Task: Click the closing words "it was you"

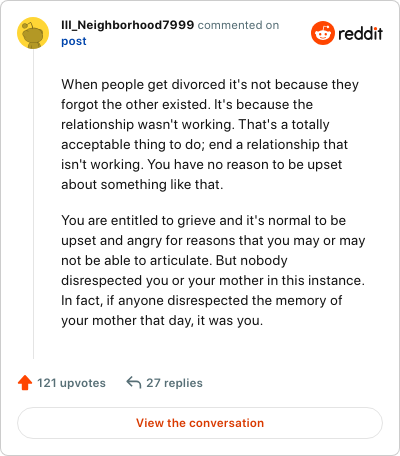Action: (230, 321)
